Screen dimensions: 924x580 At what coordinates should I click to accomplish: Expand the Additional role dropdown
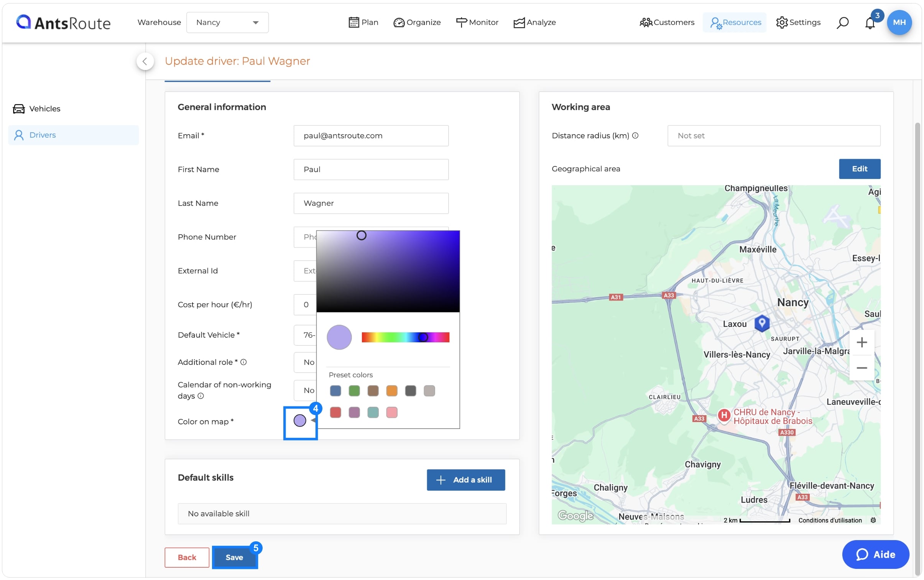pos(305,362)
